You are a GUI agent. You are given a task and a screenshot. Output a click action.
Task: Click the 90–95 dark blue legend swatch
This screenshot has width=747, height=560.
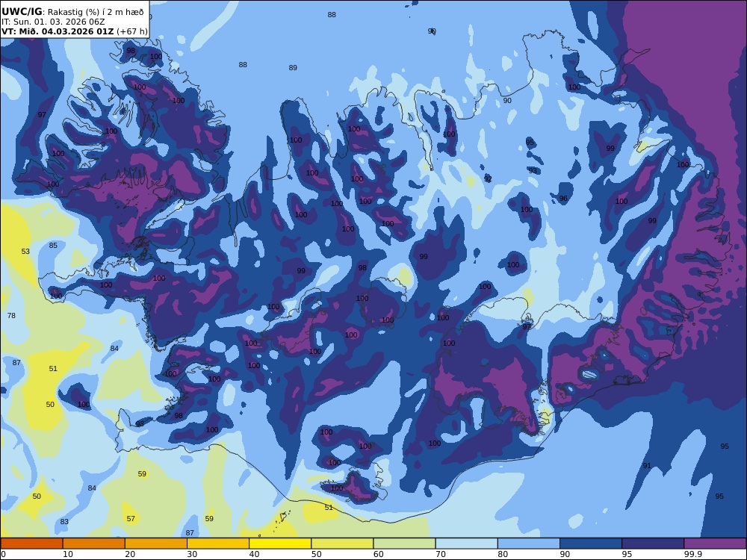pyautogui.click(x=591, y=544)
